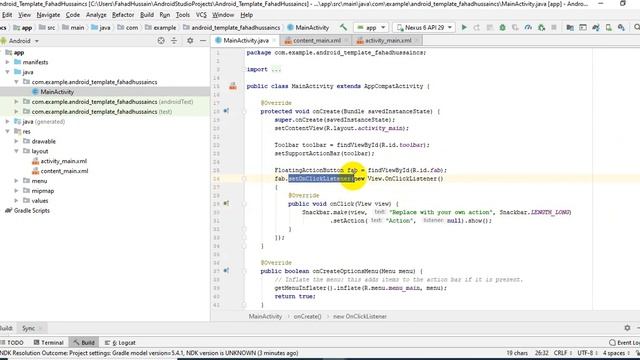Screen dimensions: 640x360
Task: Open the Navigate menu
Action: [x=48, y=15]
